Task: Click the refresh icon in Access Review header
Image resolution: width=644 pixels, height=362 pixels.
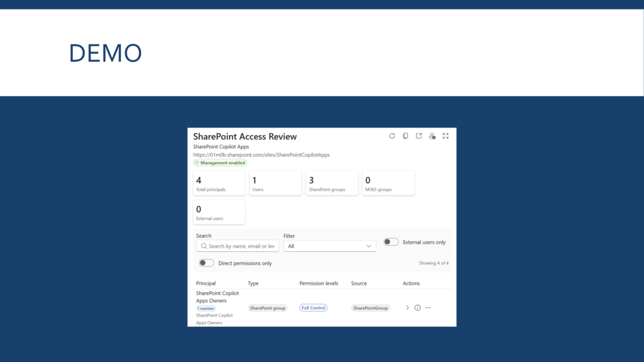Action: point(392,136)
